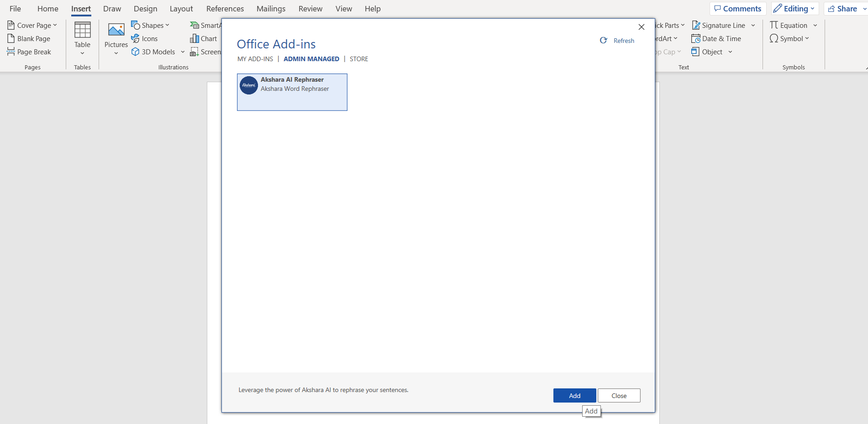Viewport: 868px width, 424px height.
Task: Expand the Shapes dropdown
Action: click(167, 26)
